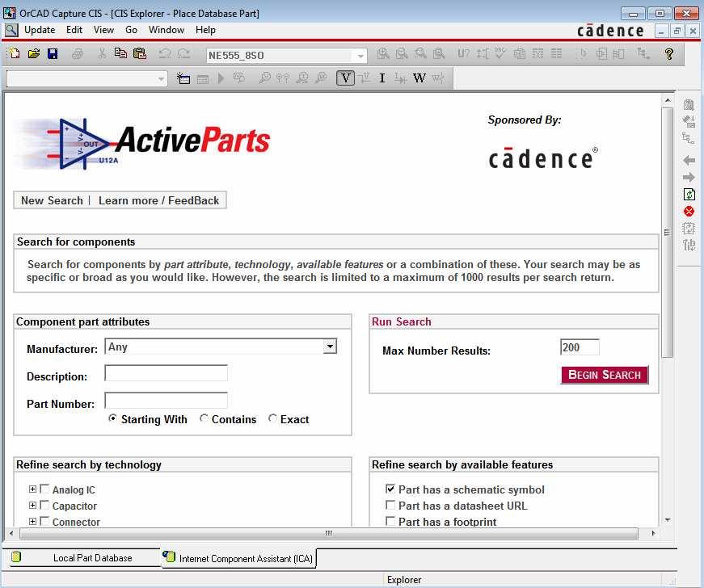Open the Learn more / FeedBack link
The width and height of the screenshot is (704, 588).
159,200
